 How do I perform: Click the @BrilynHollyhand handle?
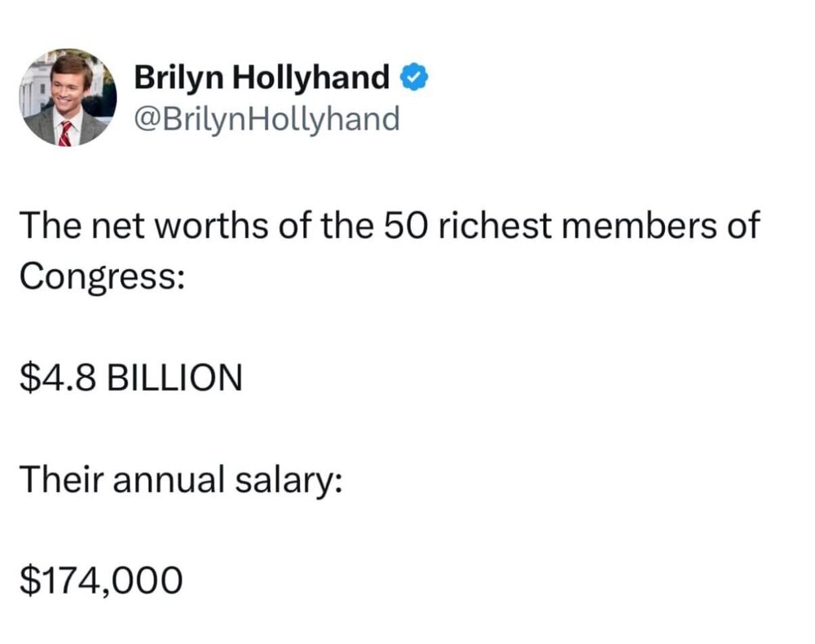267,119
